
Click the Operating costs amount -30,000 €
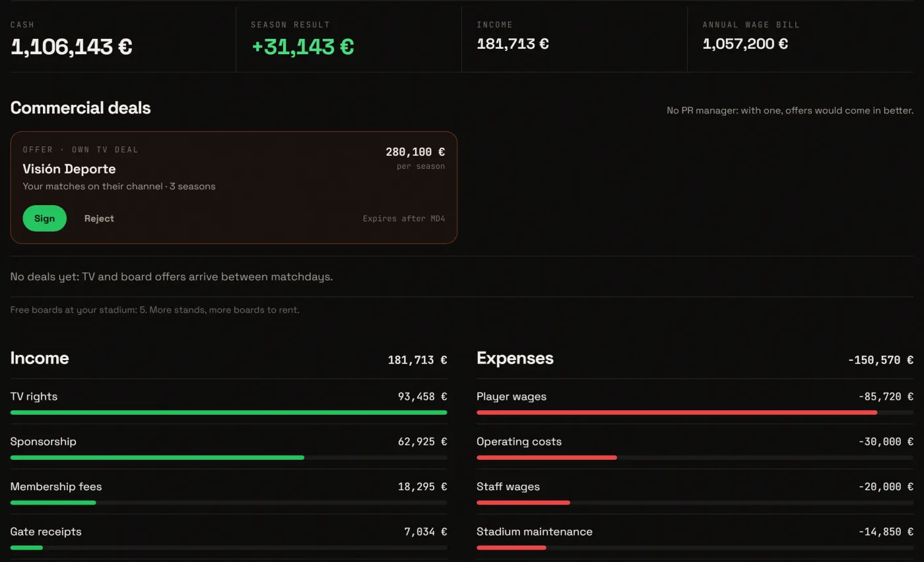[886, 441]
